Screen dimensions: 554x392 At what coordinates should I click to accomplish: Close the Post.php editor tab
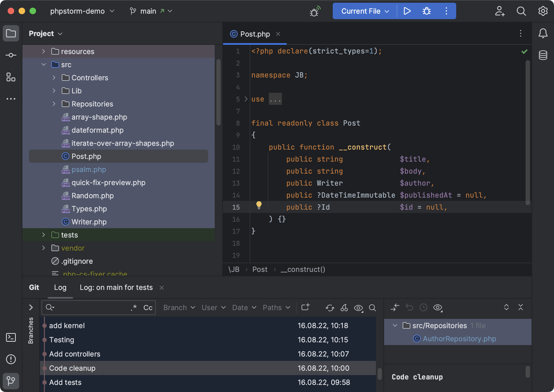point(278,34)
